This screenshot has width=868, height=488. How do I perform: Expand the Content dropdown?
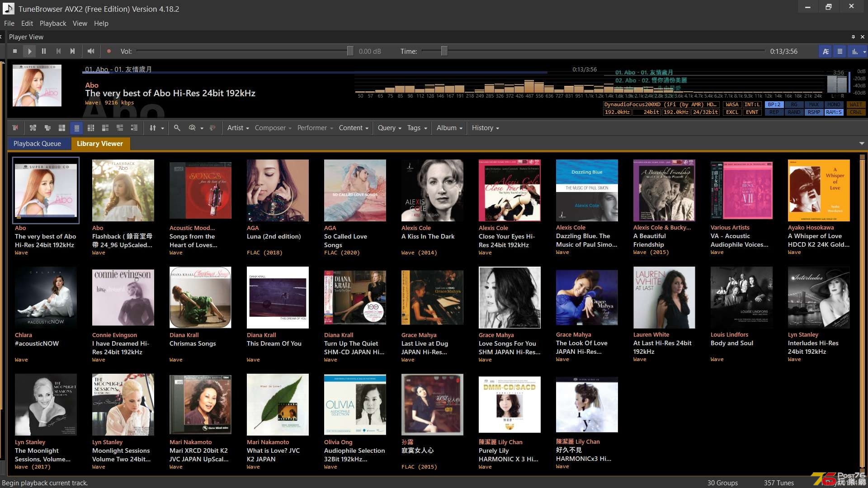tap(354, 128)
